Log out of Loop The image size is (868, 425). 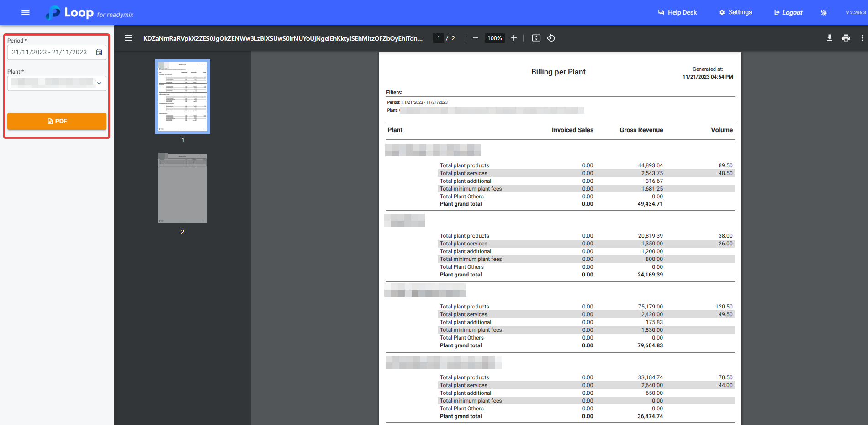[788, 12]
